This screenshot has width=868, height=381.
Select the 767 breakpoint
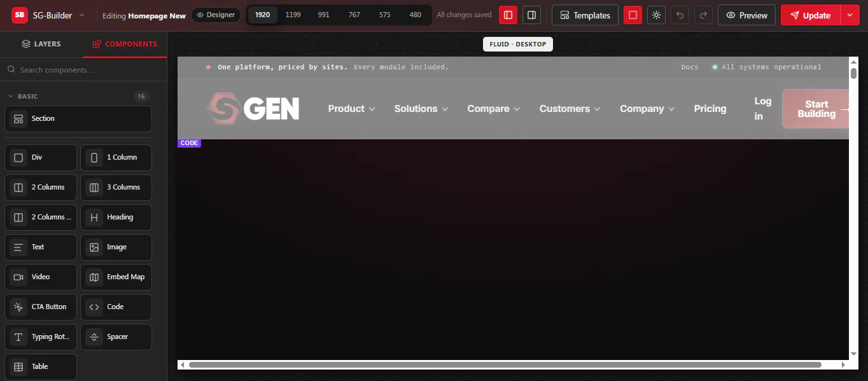(x=354, y=15)
